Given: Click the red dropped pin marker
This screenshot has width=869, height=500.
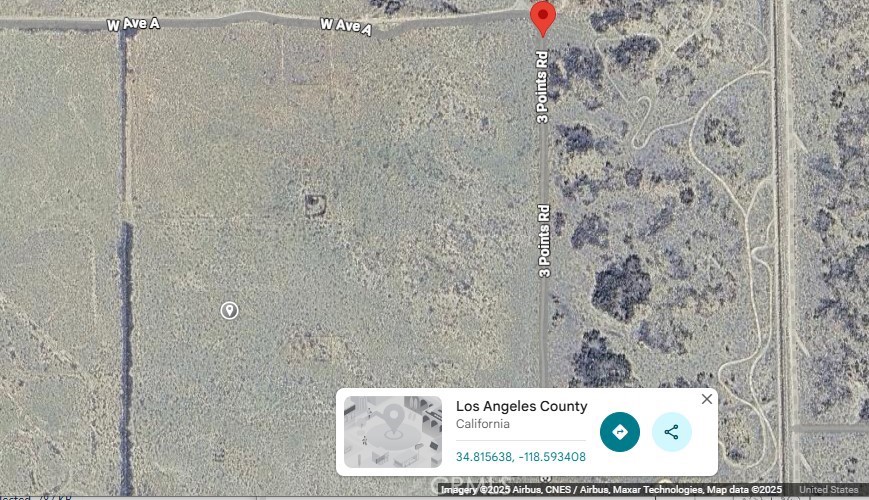Looking at the screenshot, I should (543, 18).
